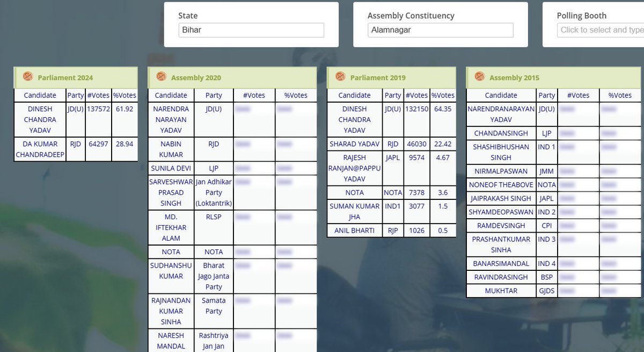
Task: Select MD. IFTEKHAR ALAM candidate cell
Action: [x=171, y=227]
